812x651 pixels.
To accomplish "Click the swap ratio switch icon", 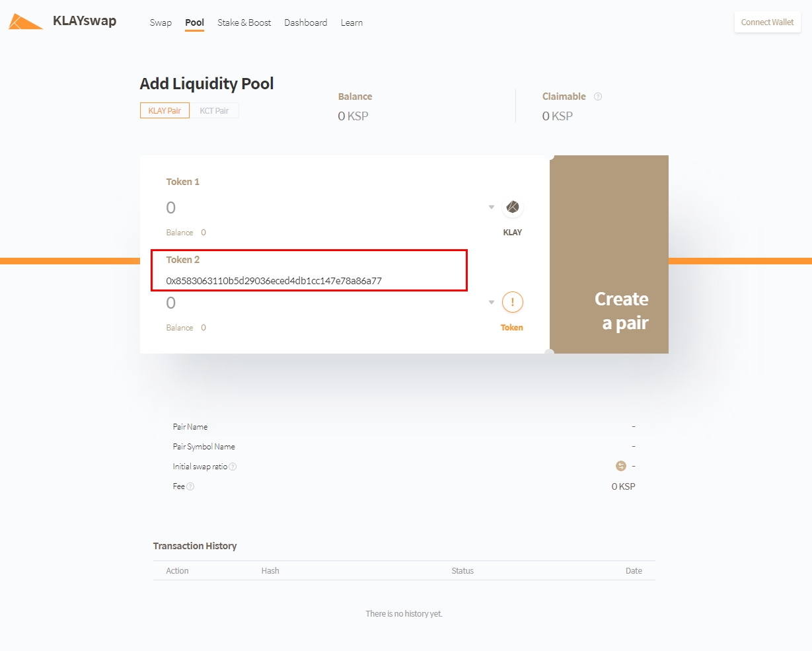I will (x=620, y=466).
